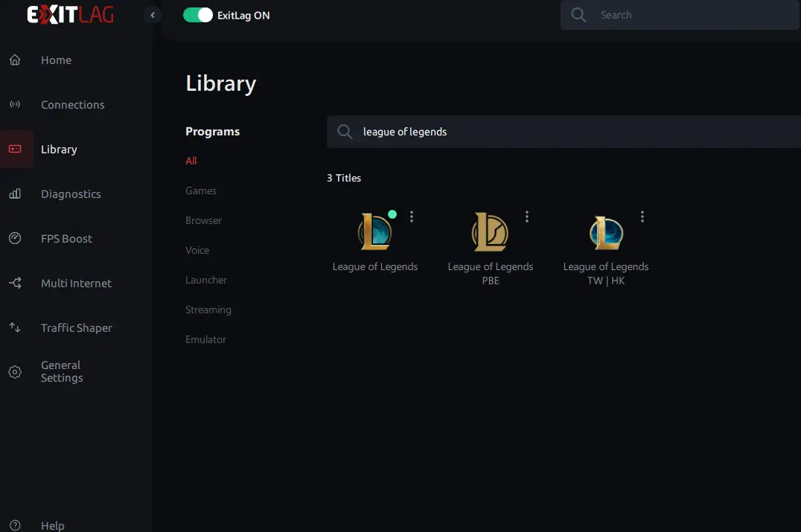Click the Diagnostics bar chart icon
Image resolution: width=801 pixels, height=532 pixels.
point(15,193)
